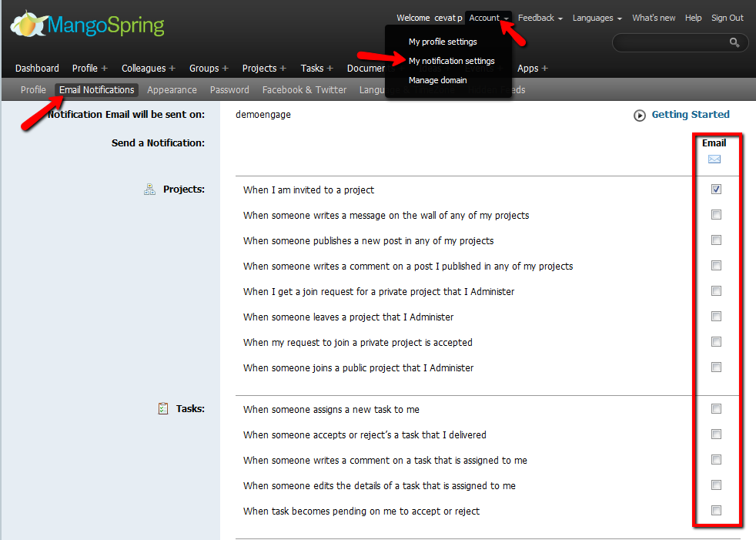This screenshot has width=756, height=540.
Task: Check 'someone joins a public project' box
Action: point(717,367)
